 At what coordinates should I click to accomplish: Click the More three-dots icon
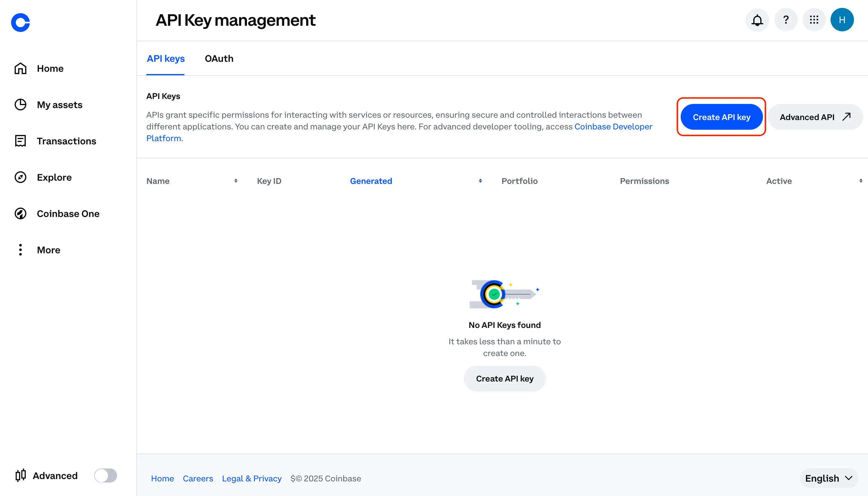point(20,250)
